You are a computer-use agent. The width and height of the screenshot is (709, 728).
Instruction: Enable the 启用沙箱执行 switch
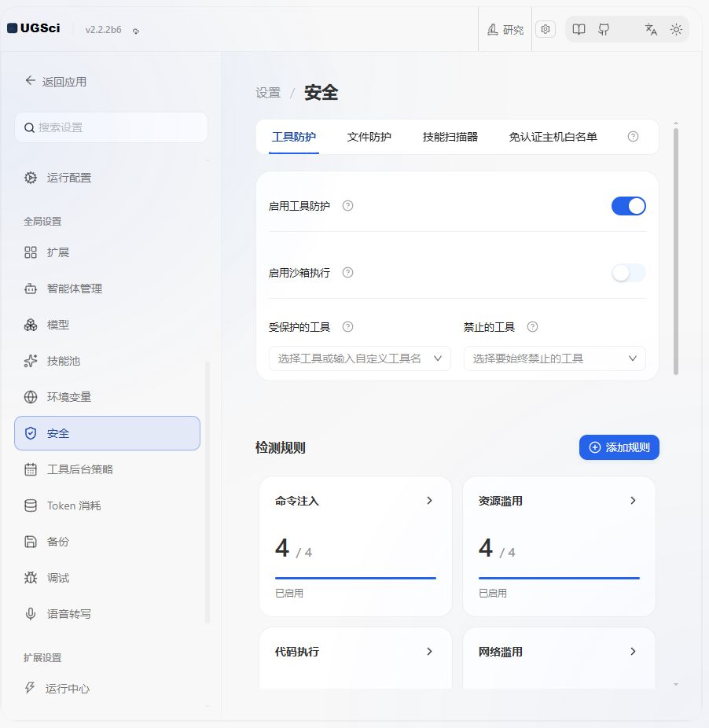click(629, 273)
